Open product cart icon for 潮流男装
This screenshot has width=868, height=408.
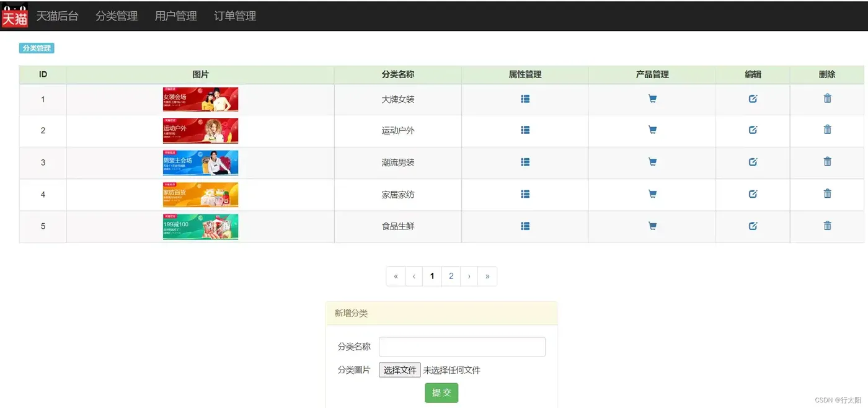[652, 162]
